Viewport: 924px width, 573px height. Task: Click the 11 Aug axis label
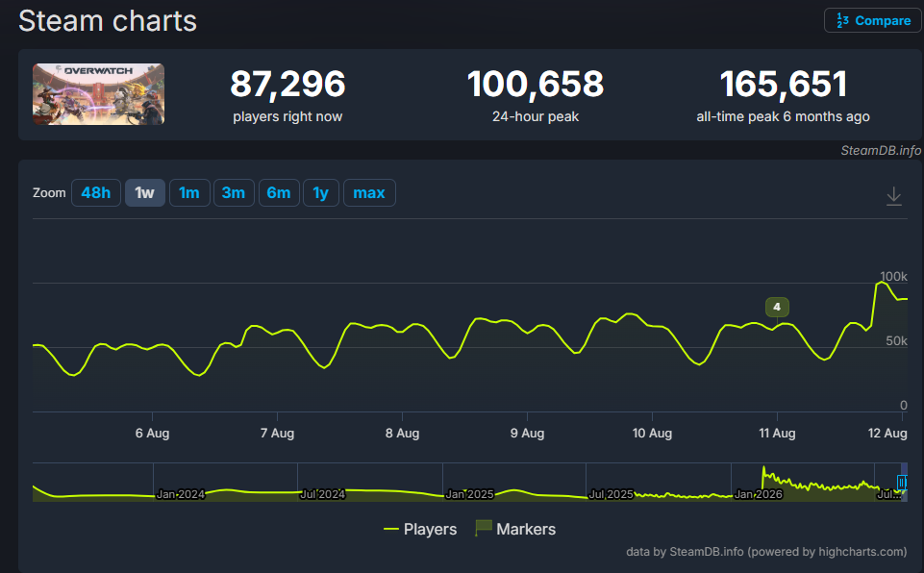(777, 434)
